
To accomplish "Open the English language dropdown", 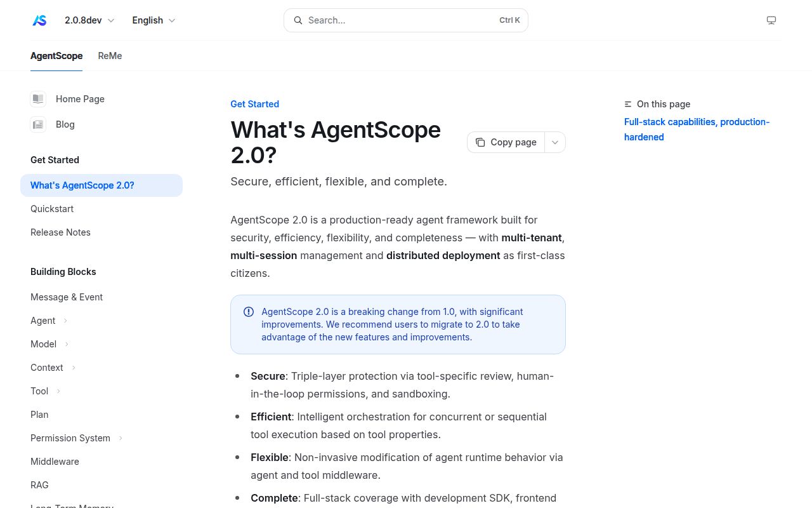I will click(154, 20).
